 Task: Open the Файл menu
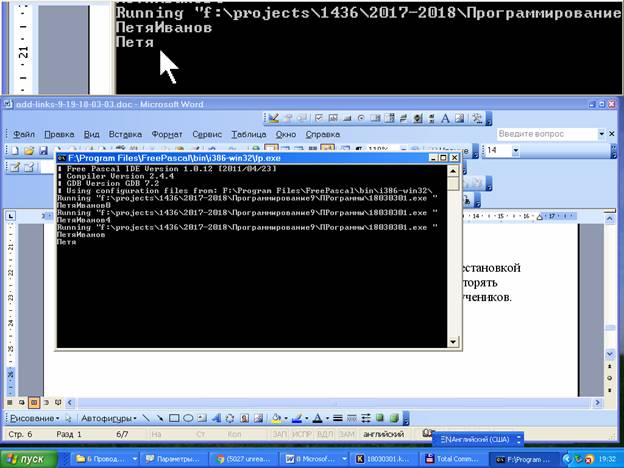[24, 135]
